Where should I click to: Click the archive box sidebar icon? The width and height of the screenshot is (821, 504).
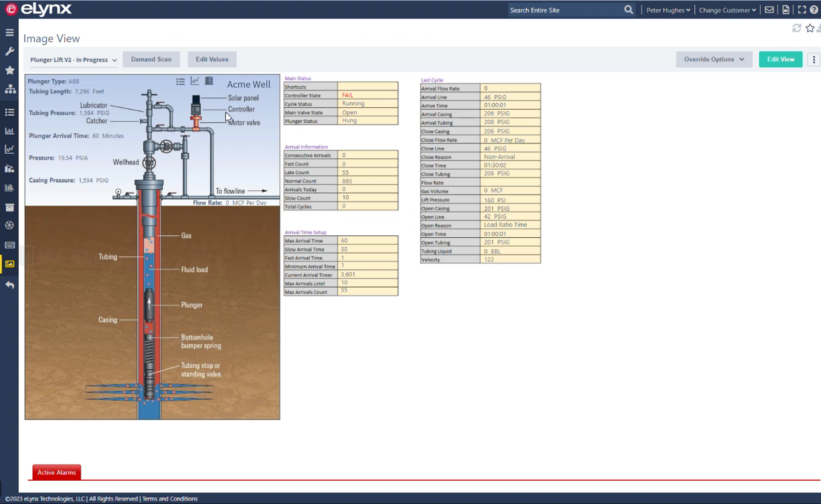tap(10, 207)
